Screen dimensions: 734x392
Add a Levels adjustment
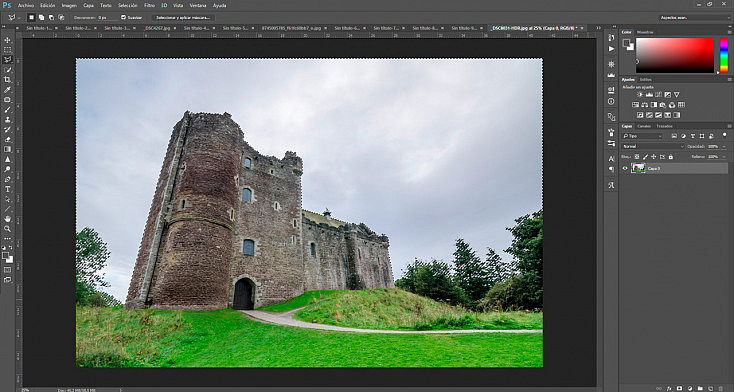649,95
